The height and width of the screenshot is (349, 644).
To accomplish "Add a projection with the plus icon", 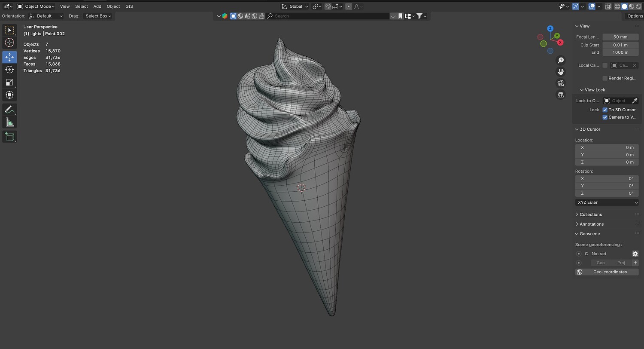I will coord(635,263).
